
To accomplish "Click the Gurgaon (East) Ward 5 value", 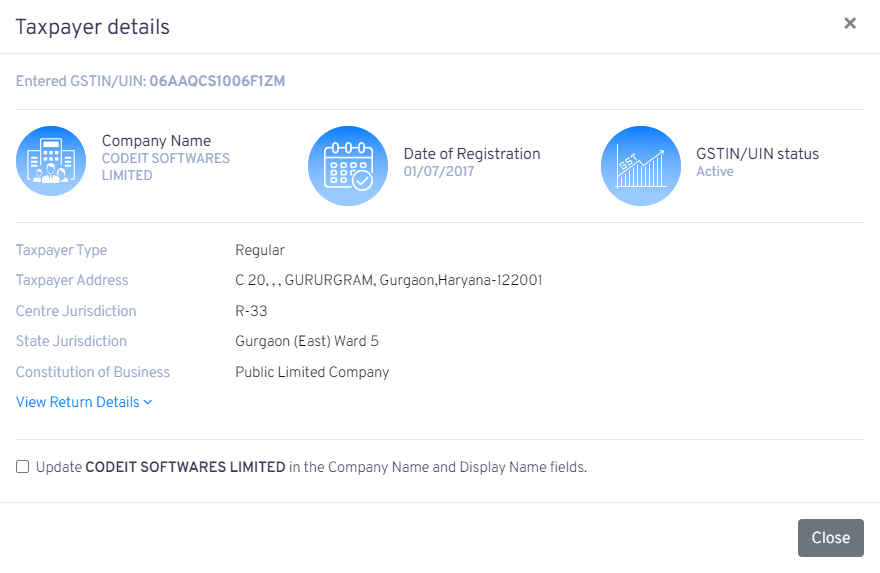I will coord(307,342).
